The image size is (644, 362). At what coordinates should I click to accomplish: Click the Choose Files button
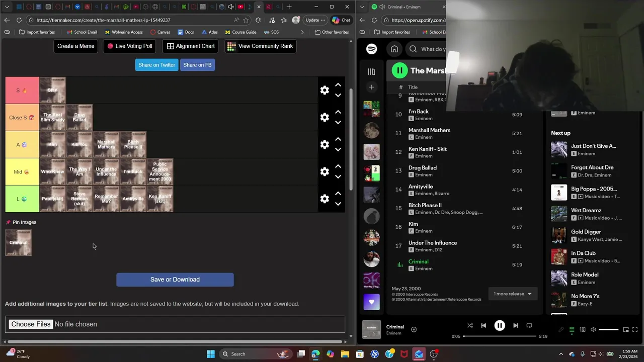point(31,324)
